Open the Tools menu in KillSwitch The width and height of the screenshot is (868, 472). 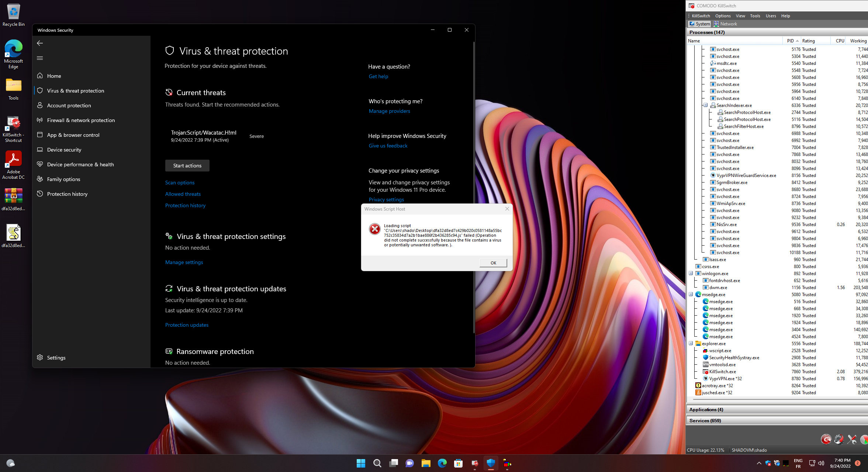tap(755, 16)
